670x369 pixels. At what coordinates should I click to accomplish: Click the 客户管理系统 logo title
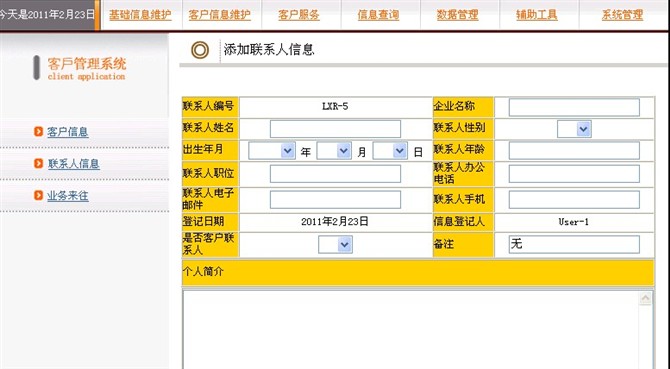pyautogui.click(x=87, y=64)
